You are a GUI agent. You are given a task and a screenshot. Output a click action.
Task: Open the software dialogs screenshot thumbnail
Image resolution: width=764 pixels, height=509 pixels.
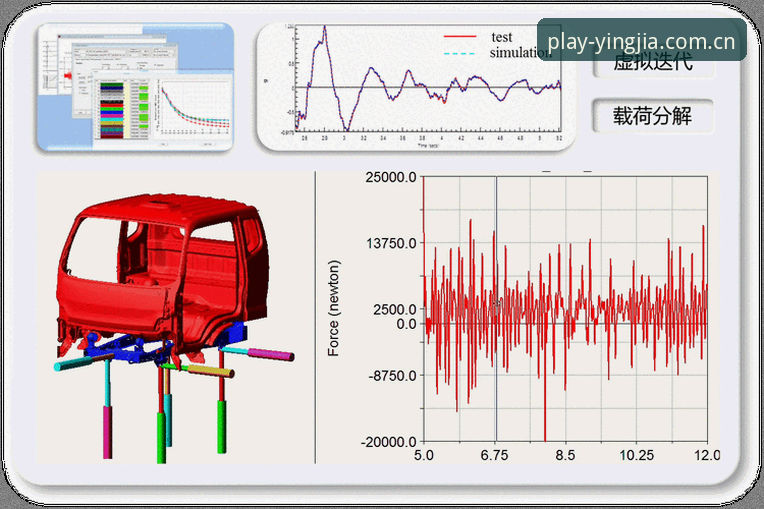135,87
